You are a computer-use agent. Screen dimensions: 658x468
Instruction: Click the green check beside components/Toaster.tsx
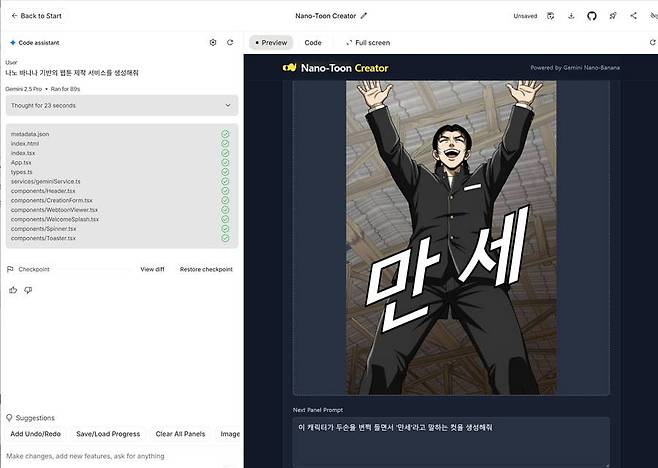[225, 238]
